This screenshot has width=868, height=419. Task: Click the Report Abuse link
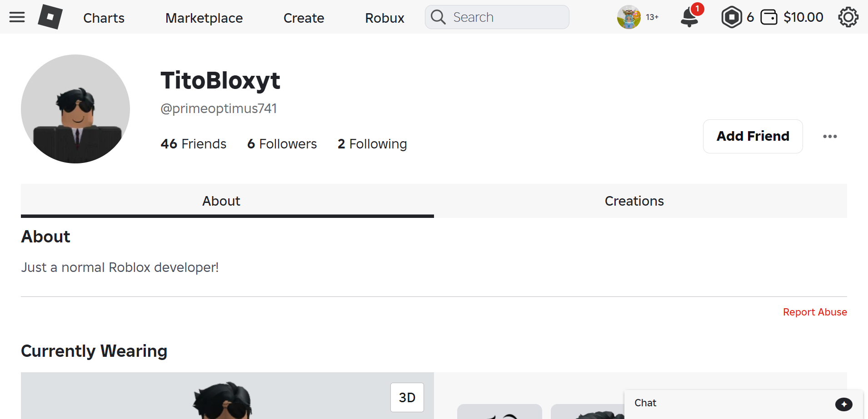(x=815, y=312)
